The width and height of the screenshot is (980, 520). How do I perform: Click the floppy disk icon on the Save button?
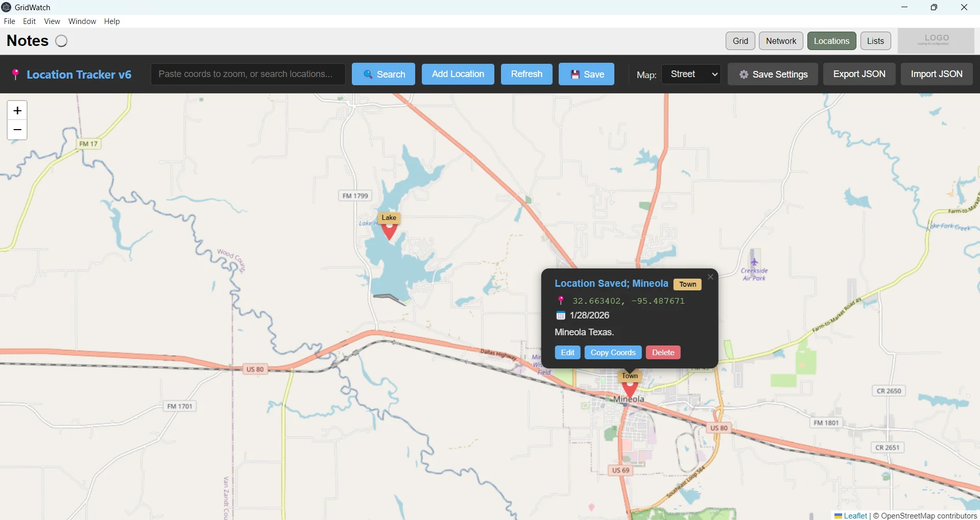coord(575,74)
